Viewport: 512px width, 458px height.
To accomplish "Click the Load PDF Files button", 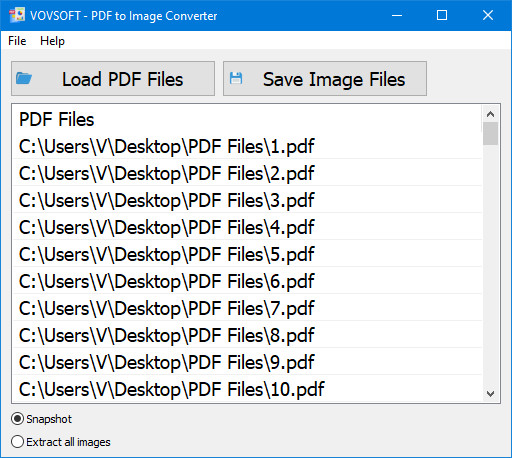I will [113, 79].
